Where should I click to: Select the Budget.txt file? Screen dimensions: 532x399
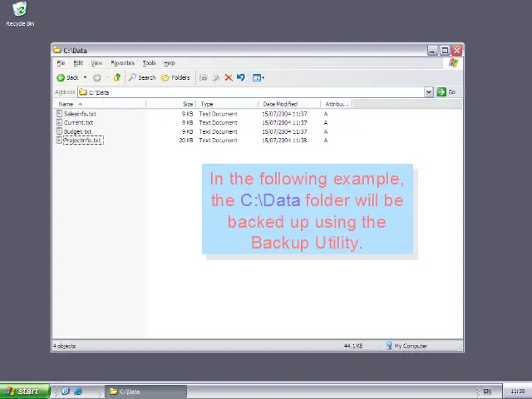point(77,131)
